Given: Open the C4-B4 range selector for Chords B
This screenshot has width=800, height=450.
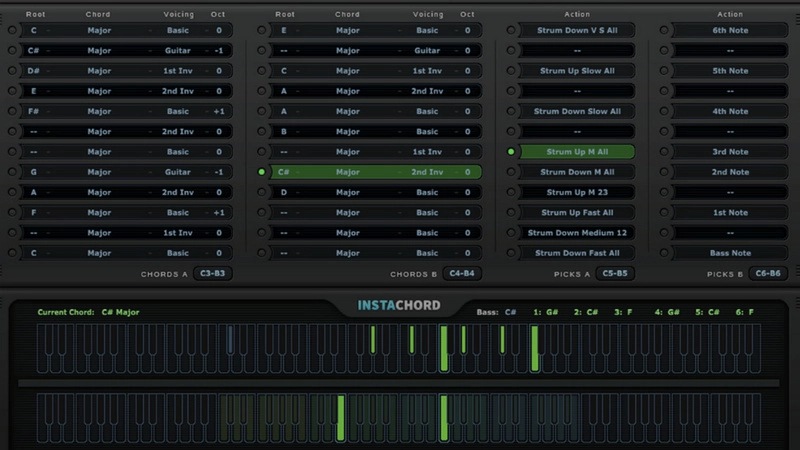Looking at the screenshot, I should [x=462, y=273].
